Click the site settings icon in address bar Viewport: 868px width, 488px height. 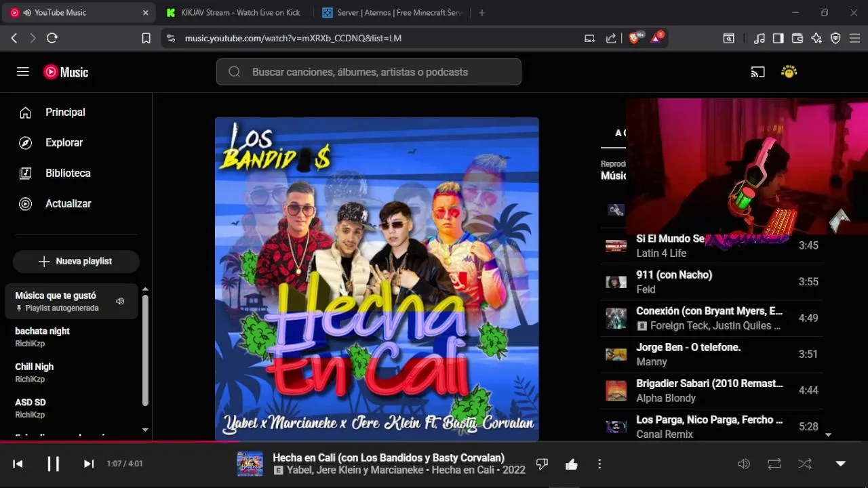pyautogui.click(x=170, y=38)
